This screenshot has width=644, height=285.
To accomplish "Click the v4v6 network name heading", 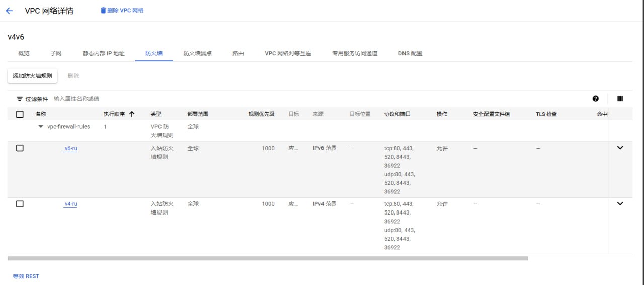I will pyautogui.click(x=16, y=37).
